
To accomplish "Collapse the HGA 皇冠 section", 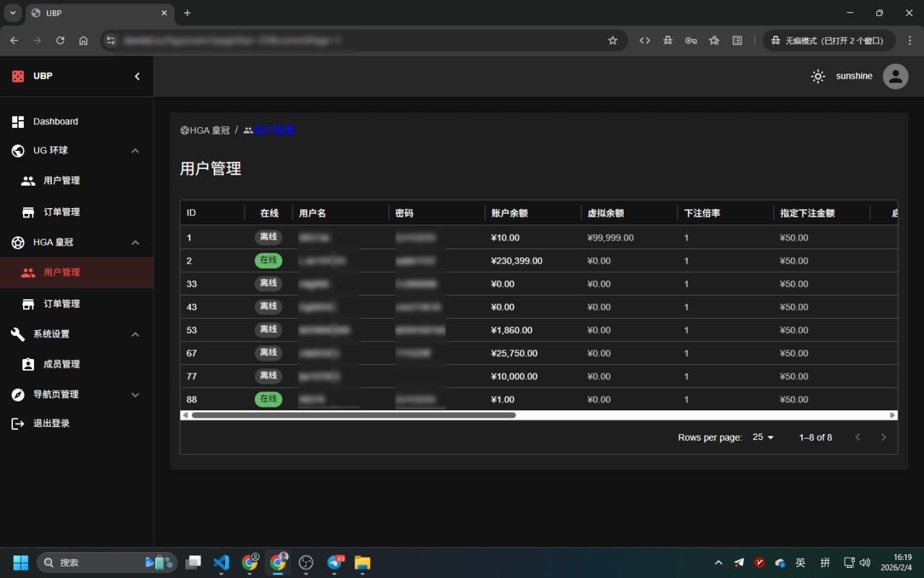I will 135,243.
